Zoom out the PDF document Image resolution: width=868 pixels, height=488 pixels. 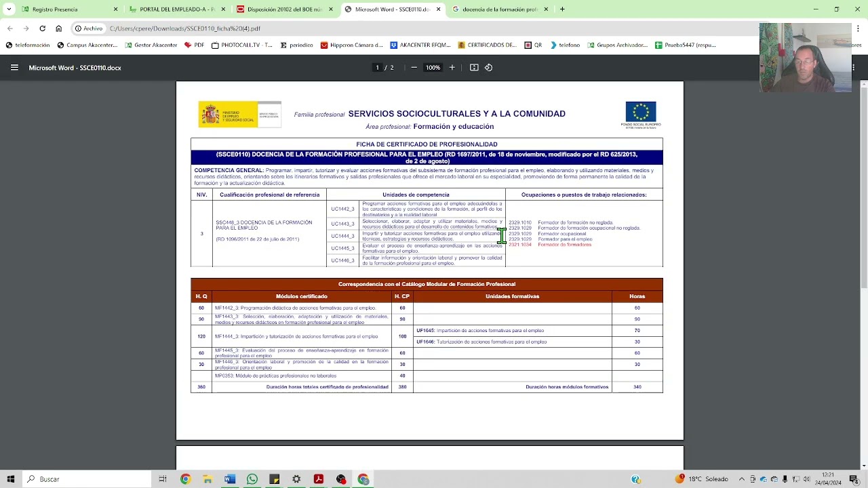pyautogui.click(x=414, y=68)
